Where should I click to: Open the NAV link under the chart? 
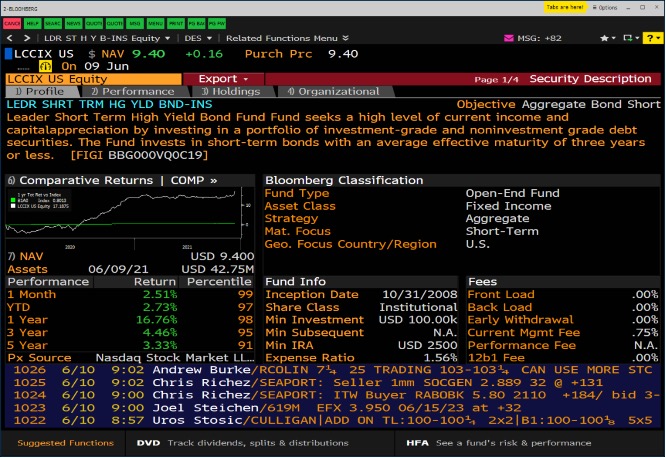coord(25,257)
